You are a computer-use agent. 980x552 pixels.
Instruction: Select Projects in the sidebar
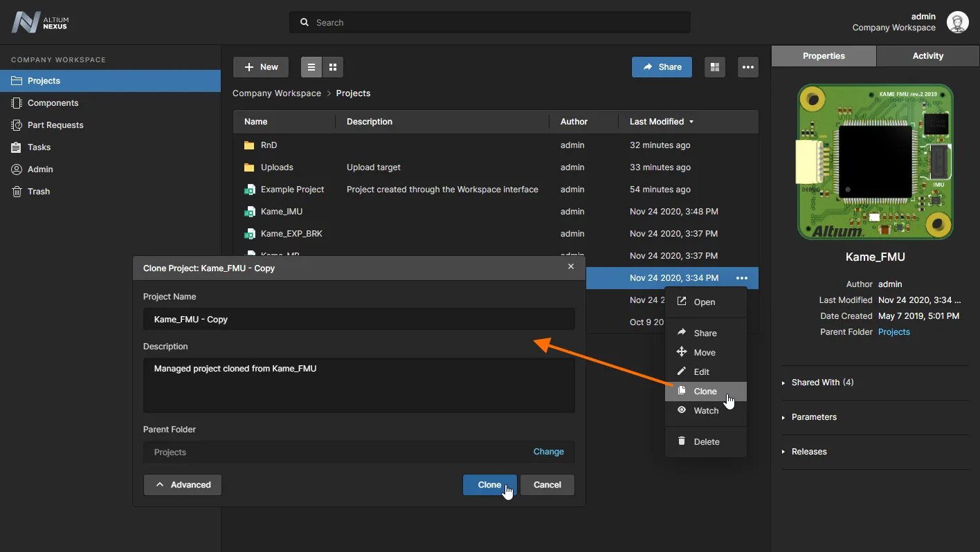click(x=110, y=81)
